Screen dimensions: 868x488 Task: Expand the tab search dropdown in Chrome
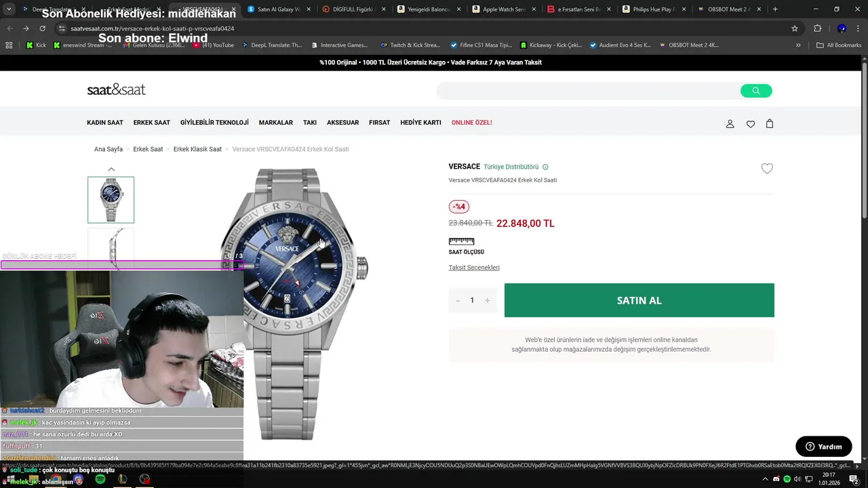[9, 9]
